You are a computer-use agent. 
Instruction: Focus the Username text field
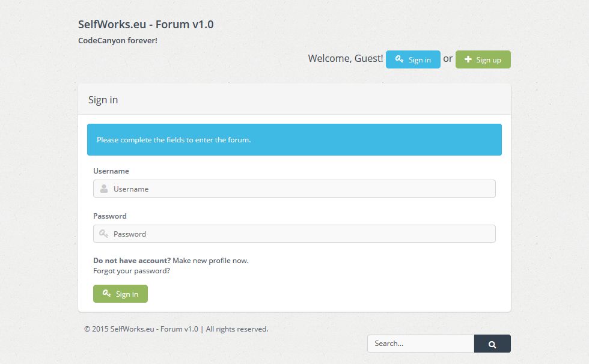[301, 189]
